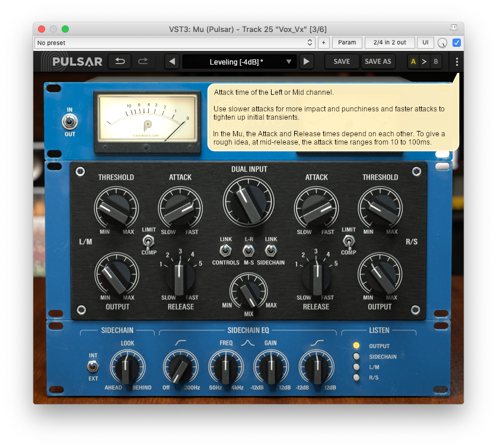Toggle the L-R / M-S mode switch
Viewport: 497px width, 448px height.
point(249,251)
